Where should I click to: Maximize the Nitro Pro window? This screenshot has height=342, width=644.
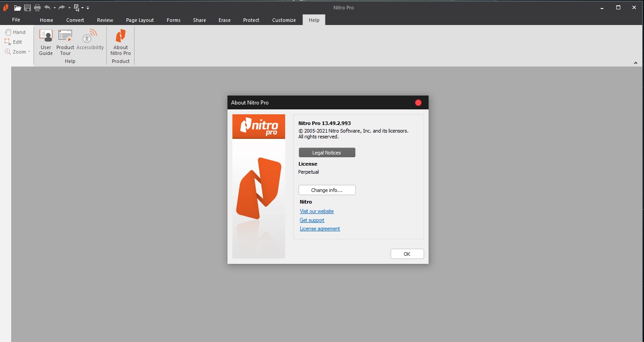618,8
